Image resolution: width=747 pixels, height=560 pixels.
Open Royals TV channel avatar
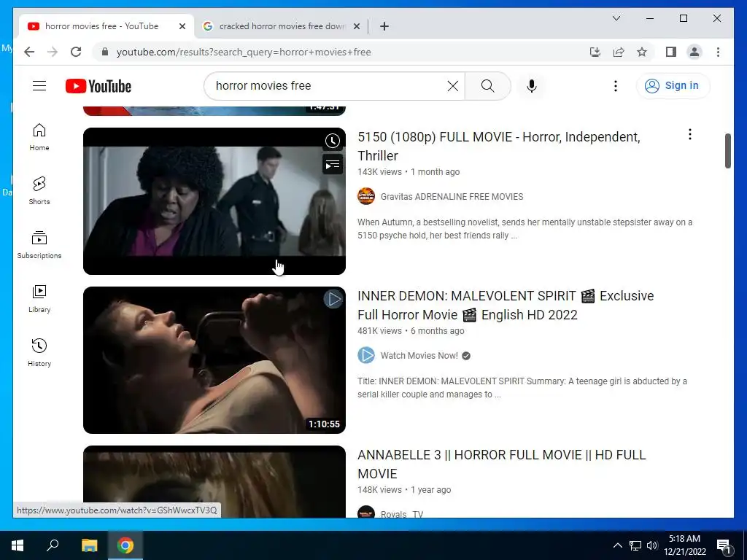coord(366,512)
